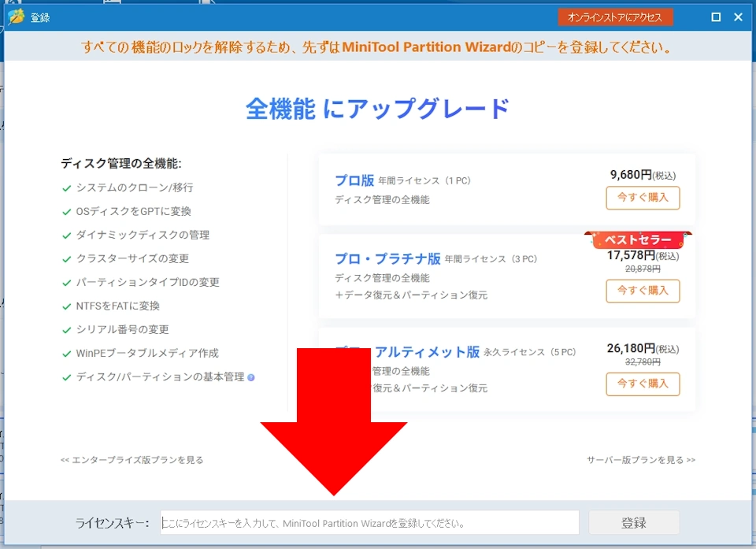Click the パーティションタイプIDの変更 feature item

pyautogui.click(x=147, y=282)
